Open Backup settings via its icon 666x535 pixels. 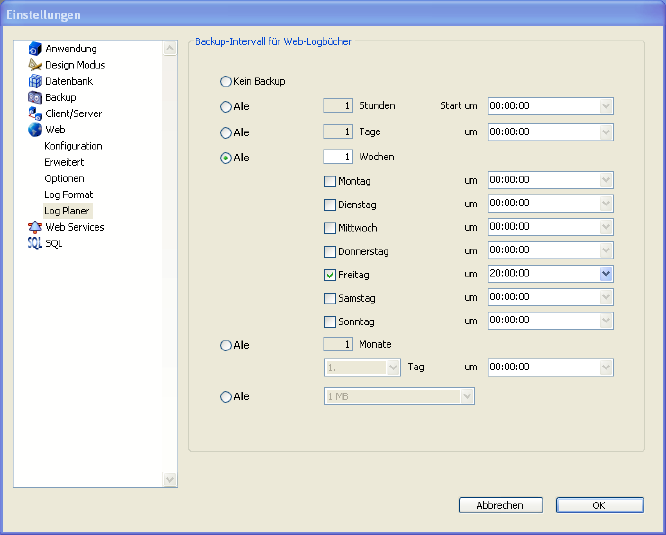pos(35,97)
